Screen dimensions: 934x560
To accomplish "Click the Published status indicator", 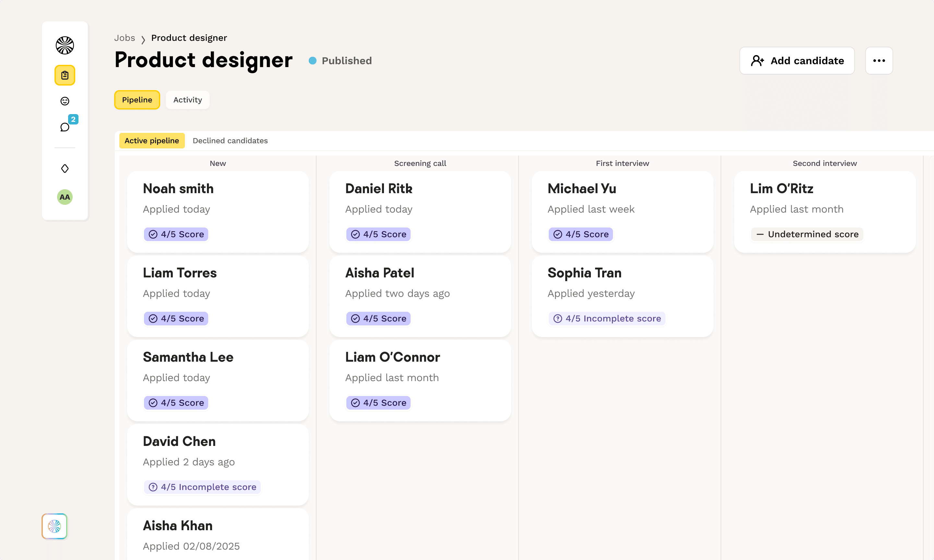I will click(340, 61).
